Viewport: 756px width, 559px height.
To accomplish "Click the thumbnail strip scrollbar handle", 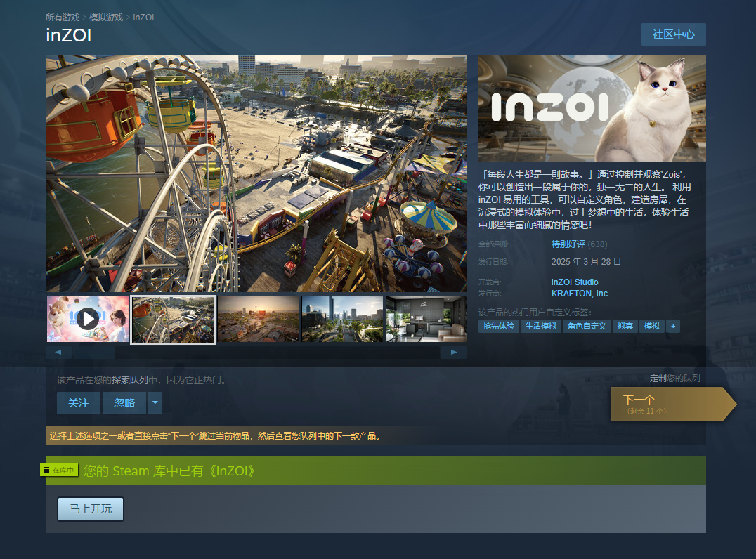I will [x=94, y=353].
